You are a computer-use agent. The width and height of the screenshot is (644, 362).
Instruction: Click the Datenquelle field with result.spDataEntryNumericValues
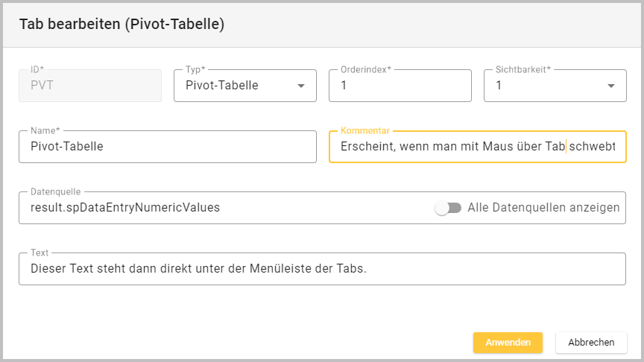(224, 208)
